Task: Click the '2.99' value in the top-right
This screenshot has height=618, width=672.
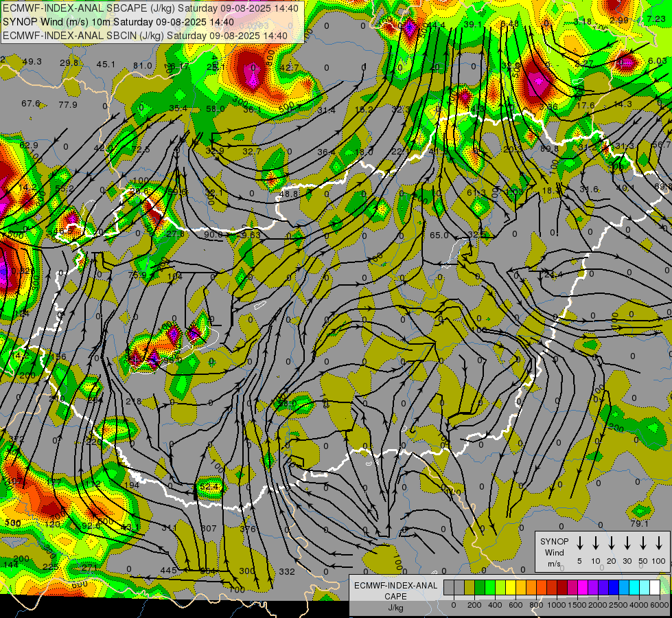Action: tap(619, 20)
